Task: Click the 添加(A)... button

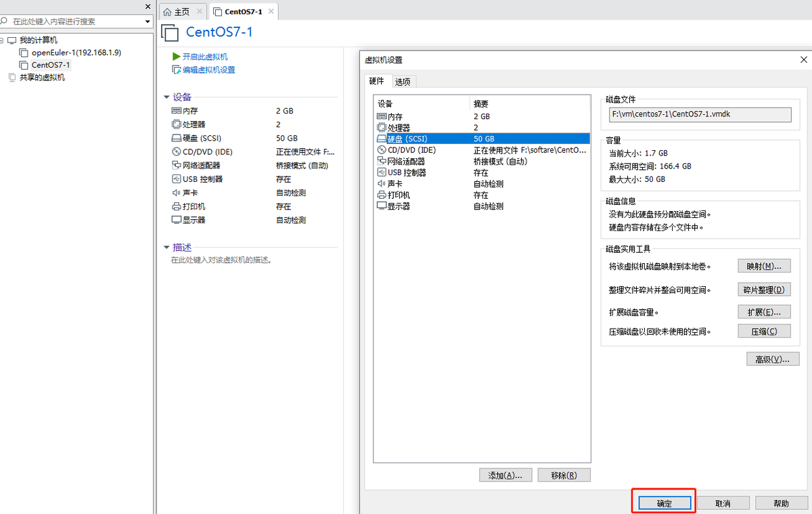Action: 505,475
